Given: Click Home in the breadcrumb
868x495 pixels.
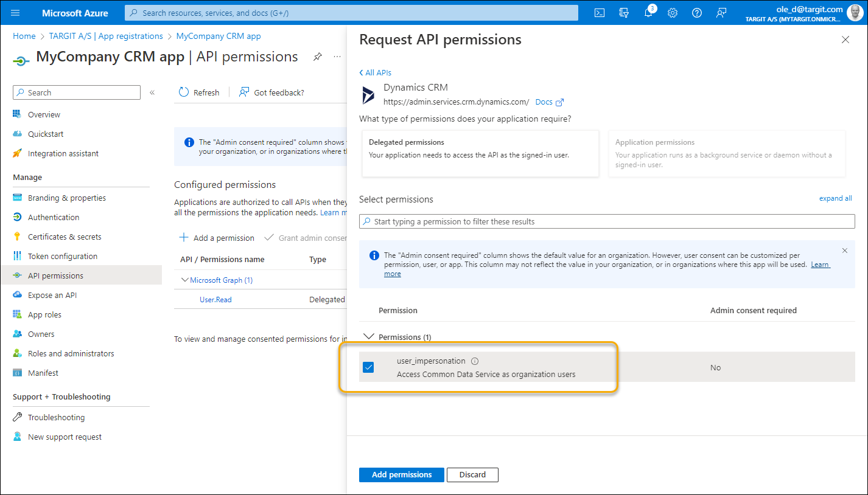Looking at the screenshot, I should [24, 36].
